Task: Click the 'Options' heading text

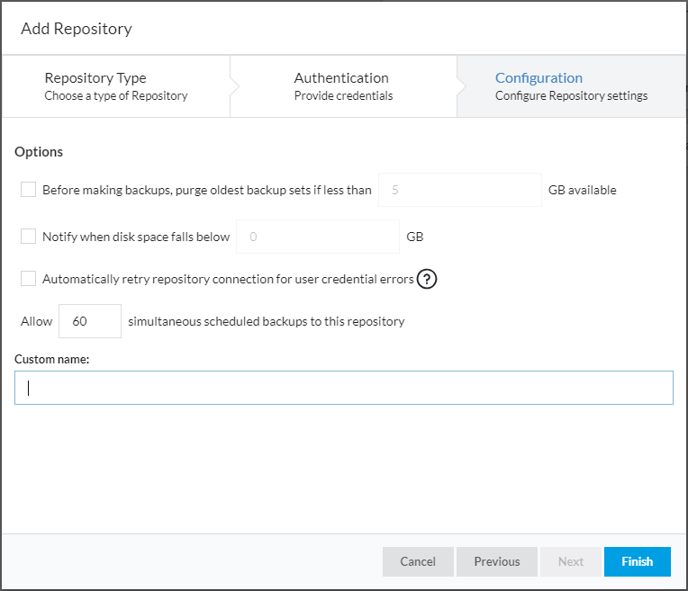Action: click(39, 152)
